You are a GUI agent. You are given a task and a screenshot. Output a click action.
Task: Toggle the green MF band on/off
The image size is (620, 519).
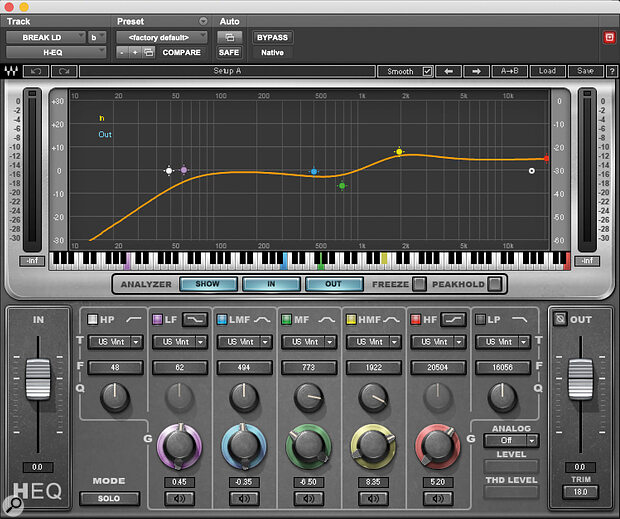click(x=286, y=319)
